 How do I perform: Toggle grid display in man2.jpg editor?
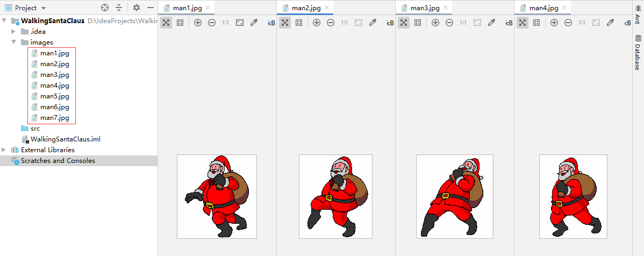[x=298, y=23]
